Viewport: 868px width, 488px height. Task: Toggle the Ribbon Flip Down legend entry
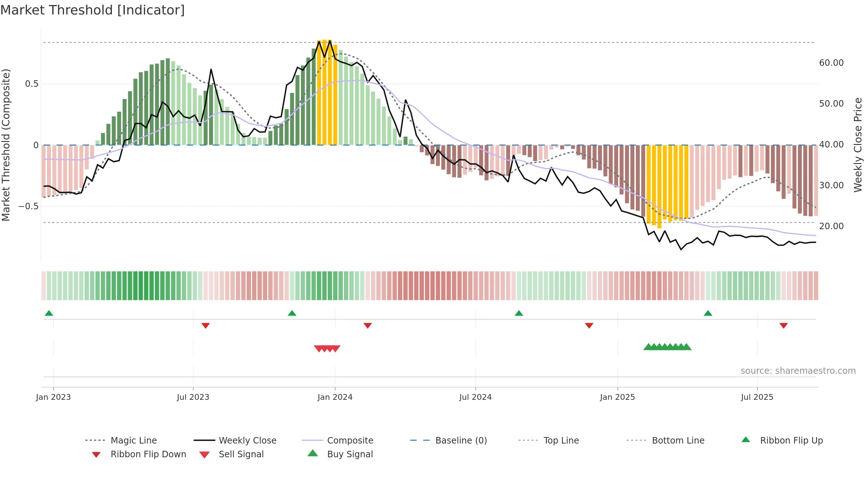[139, 454]
